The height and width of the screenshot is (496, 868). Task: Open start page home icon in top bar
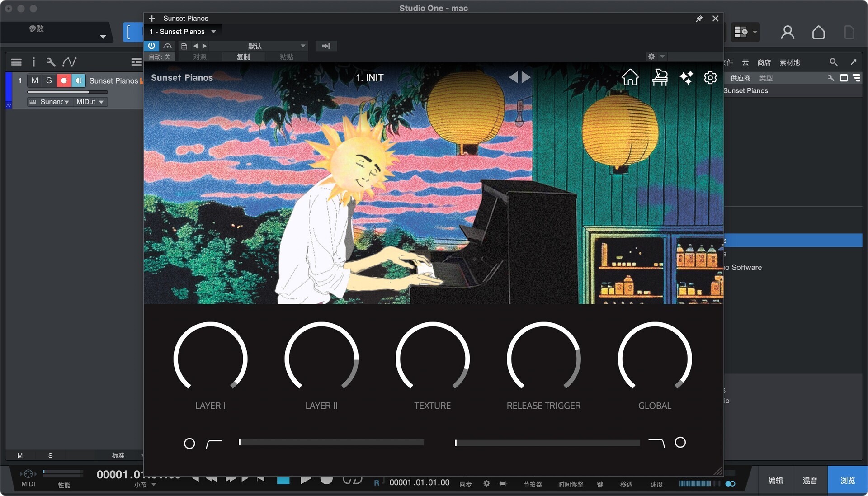point(819,33)
